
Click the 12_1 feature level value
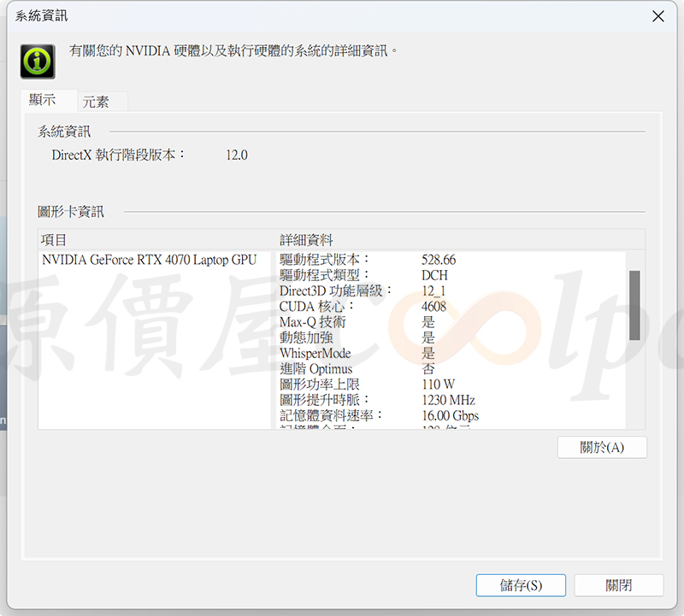433,291
